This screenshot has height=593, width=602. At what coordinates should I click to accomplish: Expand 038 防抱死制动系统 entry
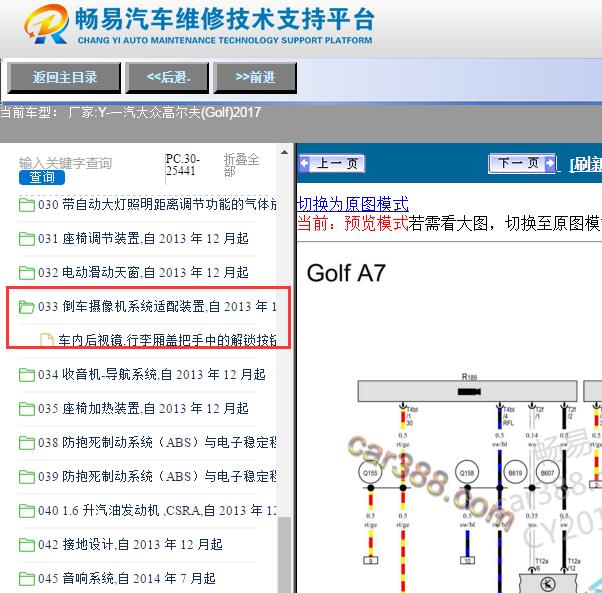pos(157,443)
